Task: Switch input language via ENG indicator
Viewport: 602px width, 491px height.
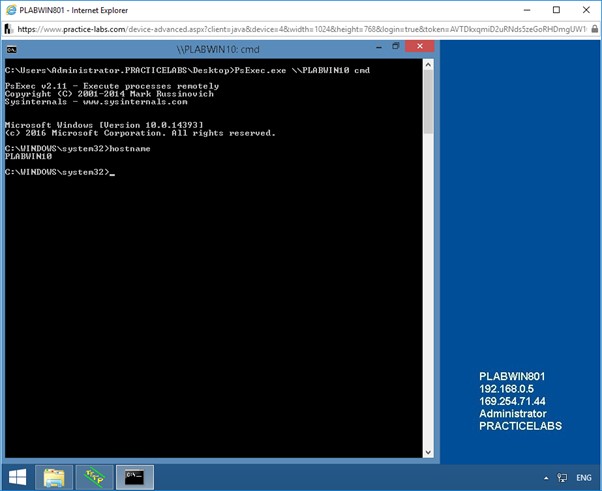Action: click(584, 478)
